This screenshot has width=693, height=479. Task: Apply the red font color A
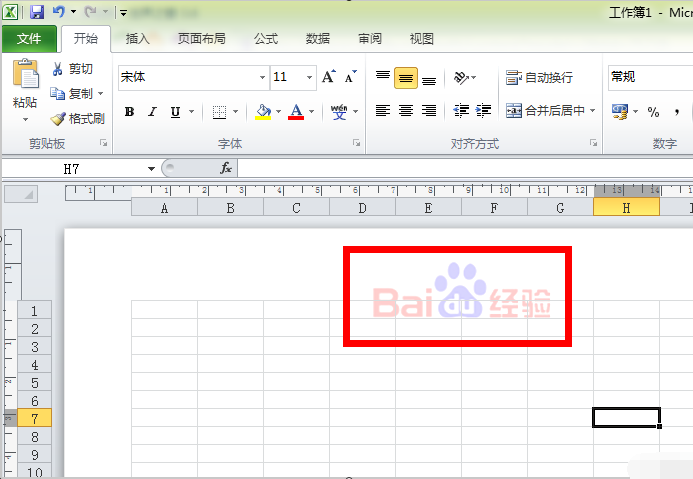pos(296,112)
